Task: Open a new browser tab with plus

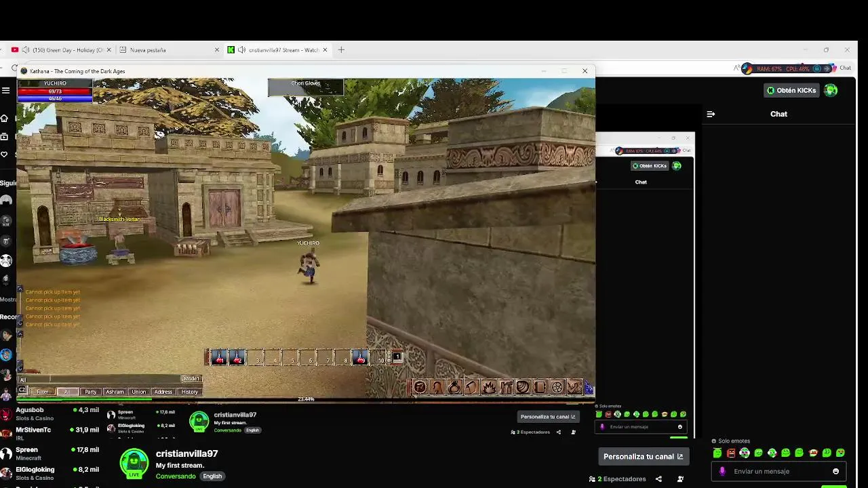Action: (341, 49)
